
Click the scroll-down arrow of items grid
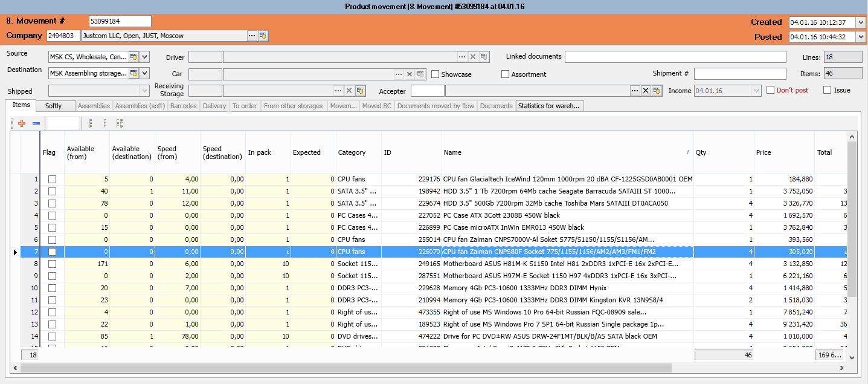click(x=852, y=357)
